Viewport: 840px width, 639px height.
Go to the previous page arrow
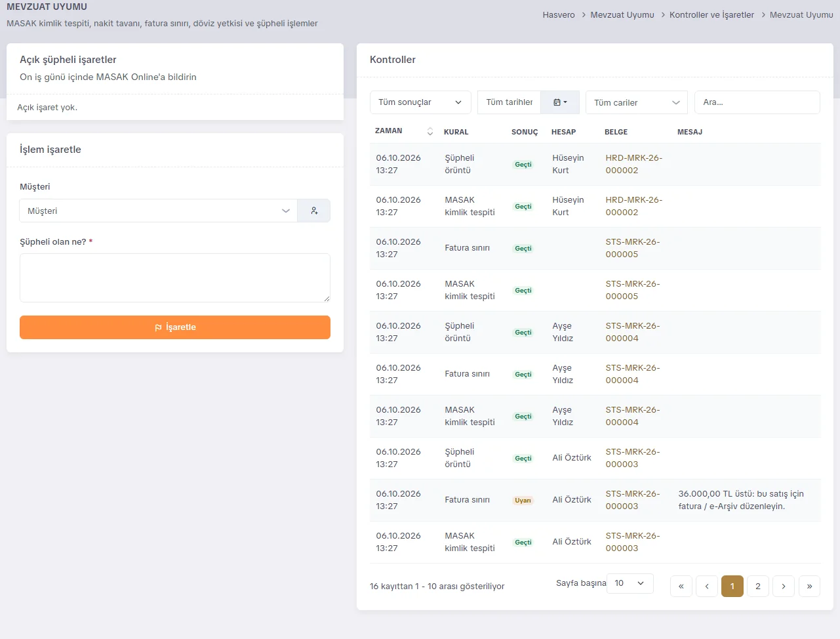click(707, 586)
